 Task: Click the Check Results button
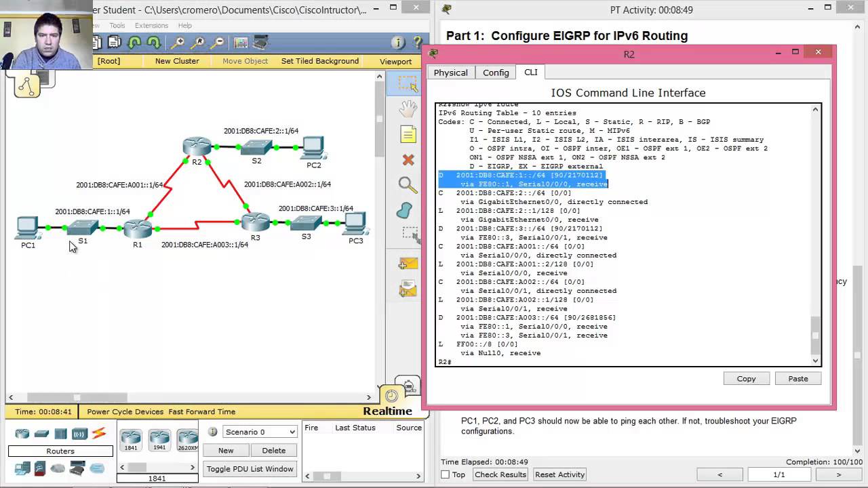tap(500, 474)
